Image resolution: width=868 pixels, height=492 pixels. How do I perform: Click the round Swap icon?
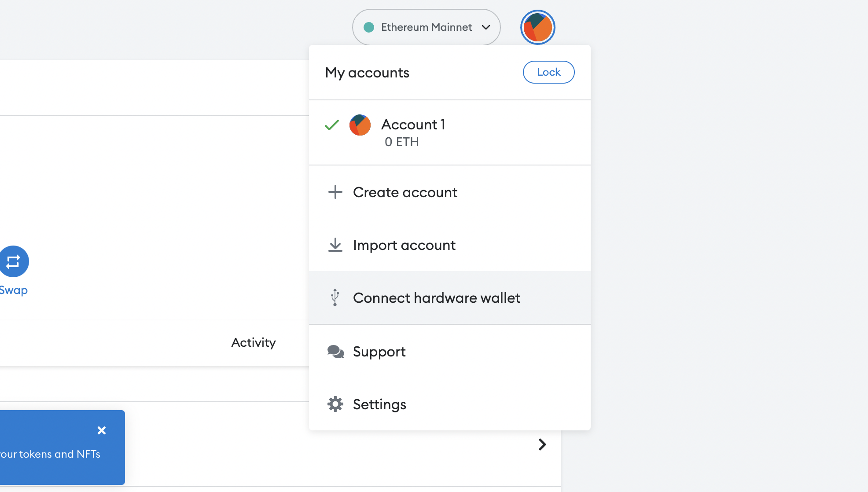pos(14,261)
